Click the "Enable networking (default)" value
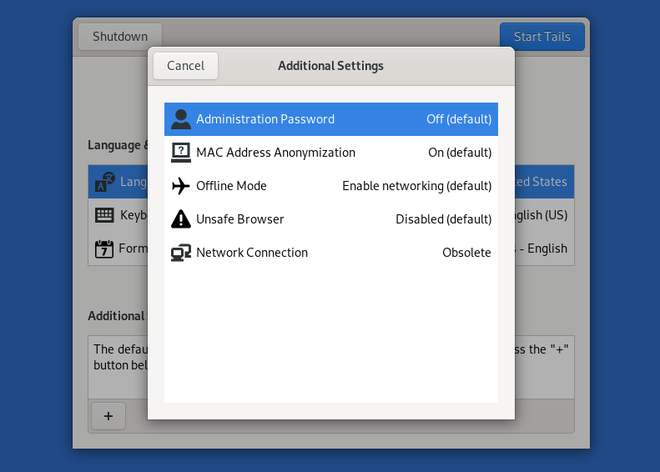The height and width of the screenshot is (472, 660). [x=416, y=186]
